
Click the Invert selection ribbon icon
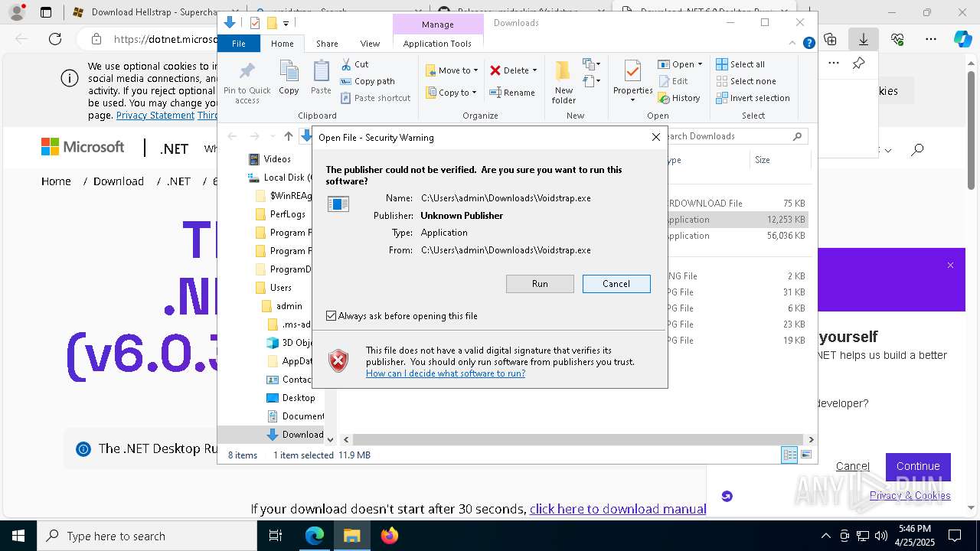coord(721,98)
